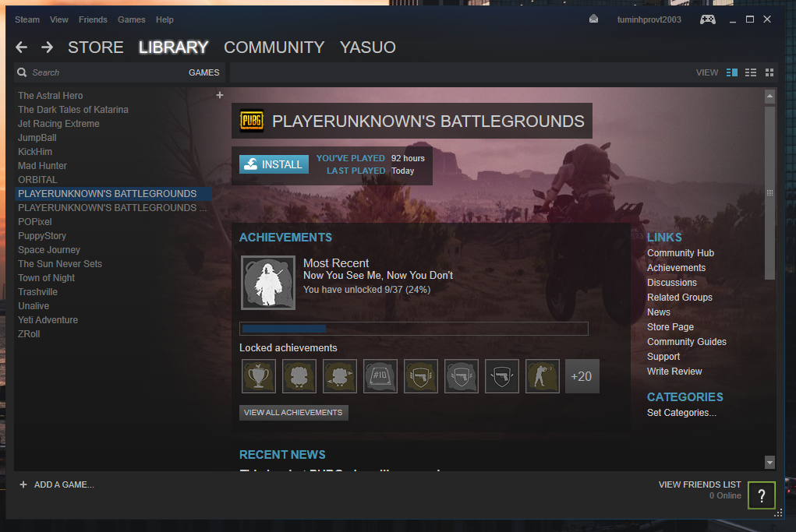796x532 pixels.
Task: Open the Community Guides link
Action: coord(686,341)
